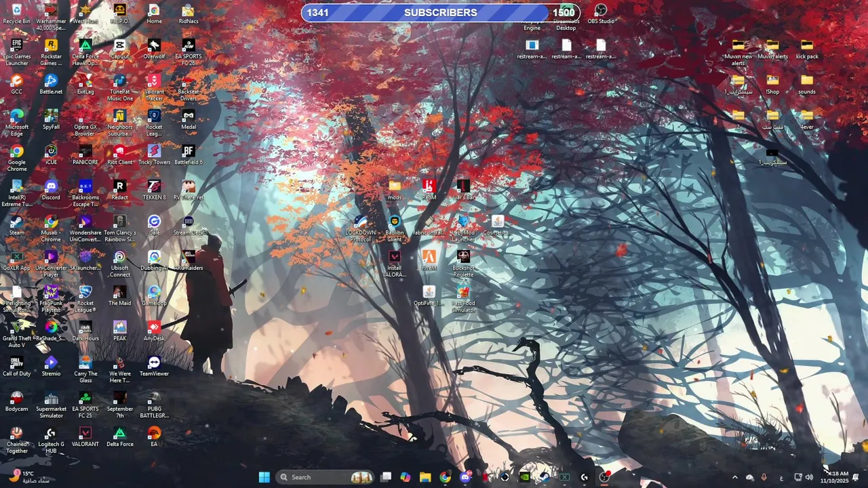Open File Explorer from the taskbar

click(425, 477)
